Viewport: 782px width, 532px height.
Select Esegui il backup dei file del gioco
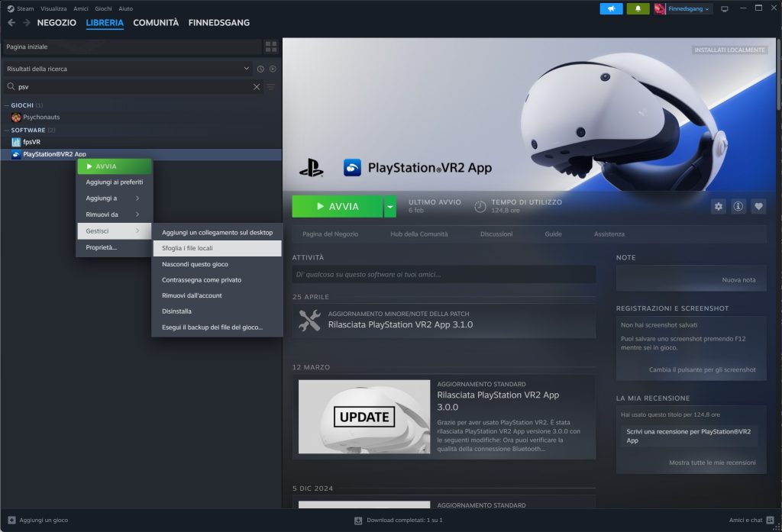pyautogui.click(x=217, y=327)
